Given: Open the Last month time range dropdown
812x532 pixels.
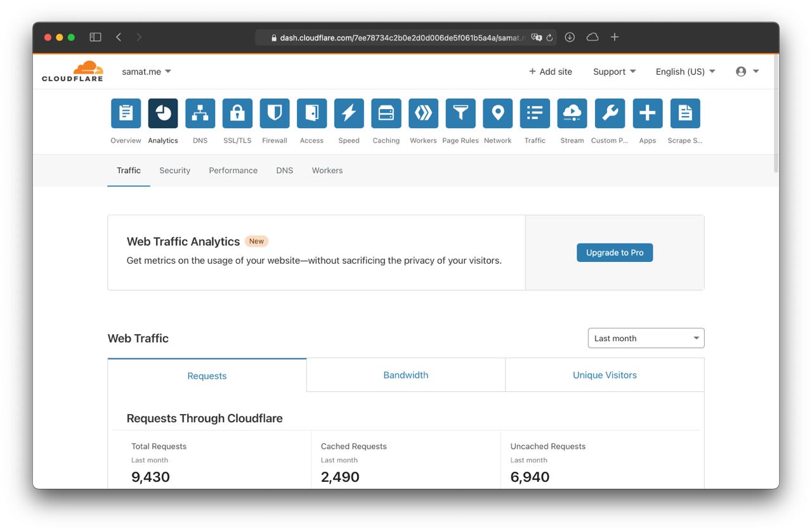Looking at the screenshot, I should [x=646, y=338].
